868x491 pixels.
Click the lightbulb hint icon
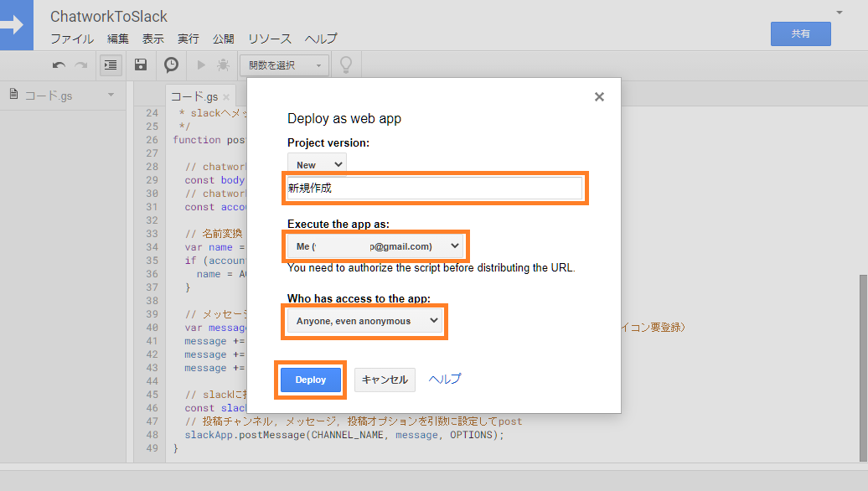coord(345,65)
